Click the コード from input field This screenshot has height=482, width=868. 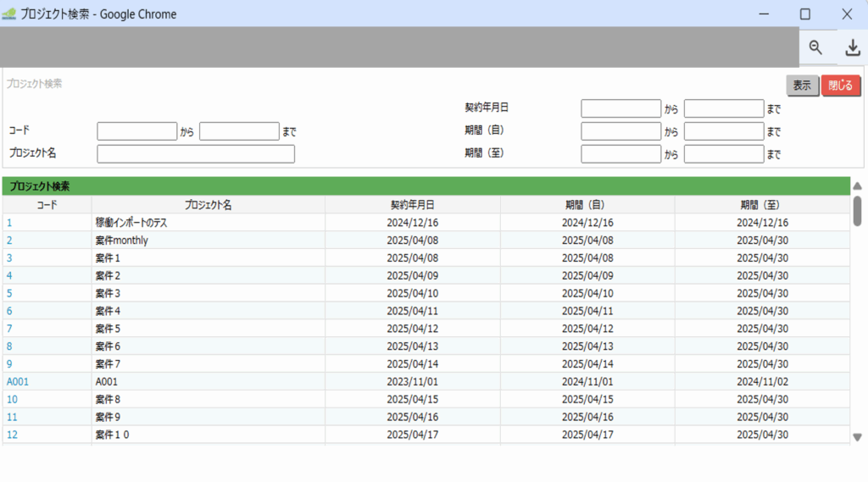click(136, 131)
